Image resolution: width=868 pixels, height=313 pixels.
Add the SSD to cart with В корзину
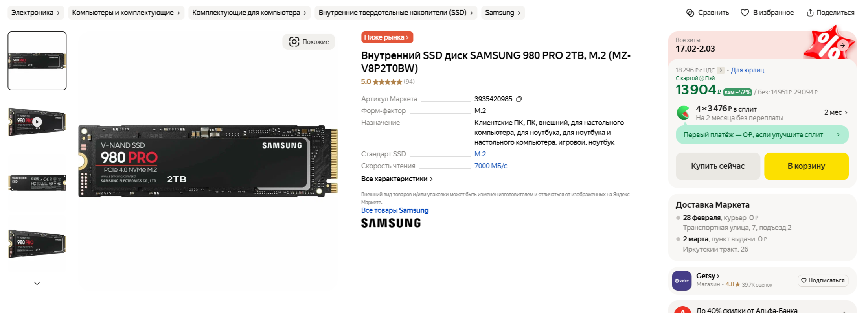click(x=806, y=166)
